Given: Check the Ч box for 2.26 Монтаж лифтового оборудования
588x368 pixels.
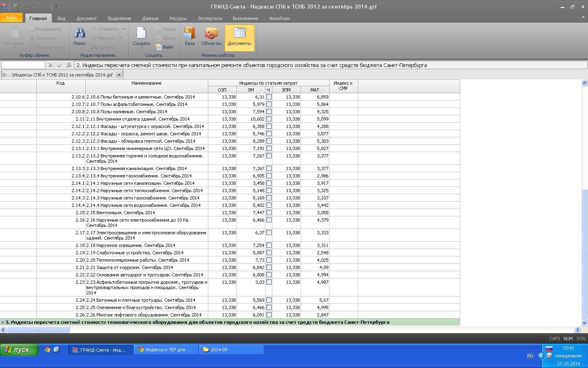Looking at the screenshot, I should 269,315.
